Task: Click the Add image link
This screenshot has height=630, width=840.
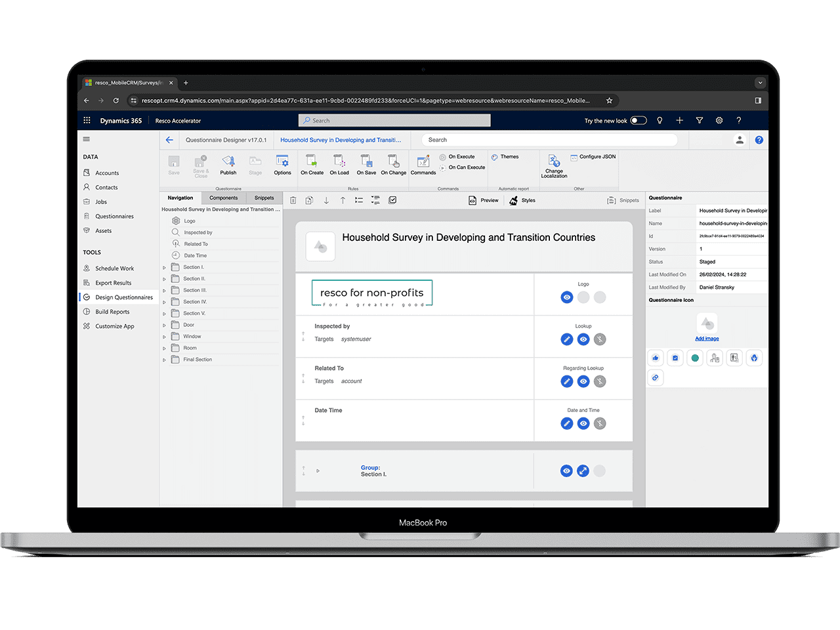Action: [707, 339]
